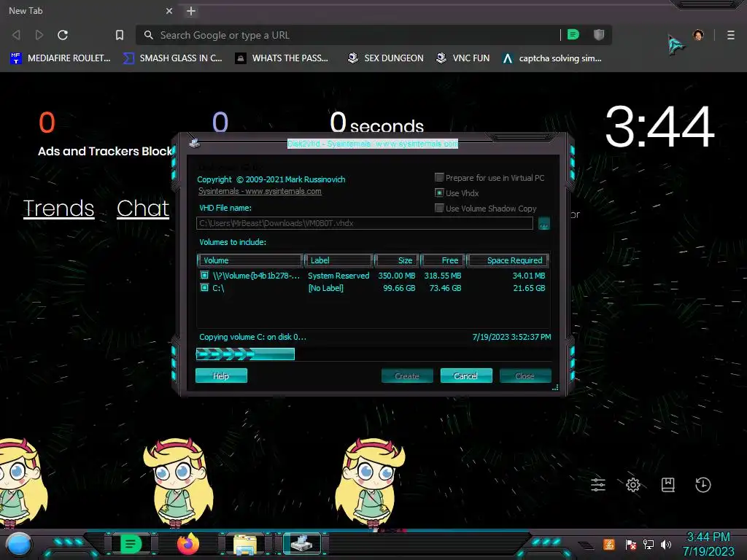Click the Create button
Image resolution: width=747 pixels, height=560 pixels.
[407, 376]
